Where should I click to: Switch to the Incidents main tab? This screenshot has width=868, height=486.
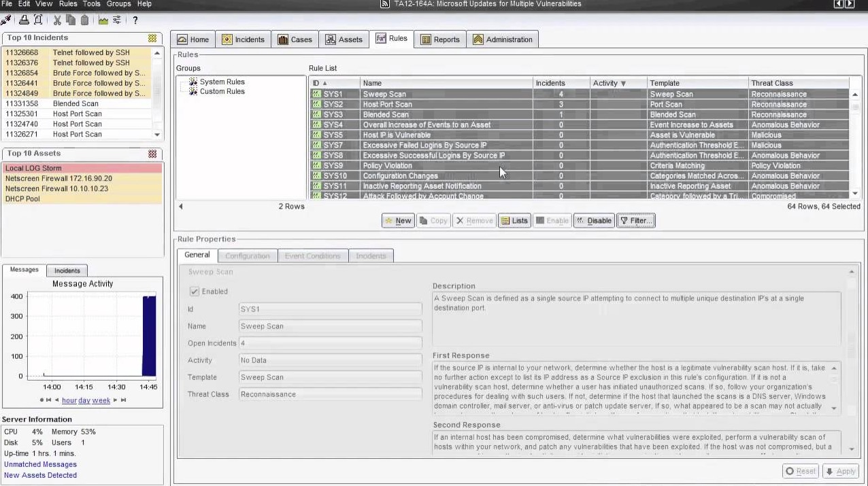(243, 39)
